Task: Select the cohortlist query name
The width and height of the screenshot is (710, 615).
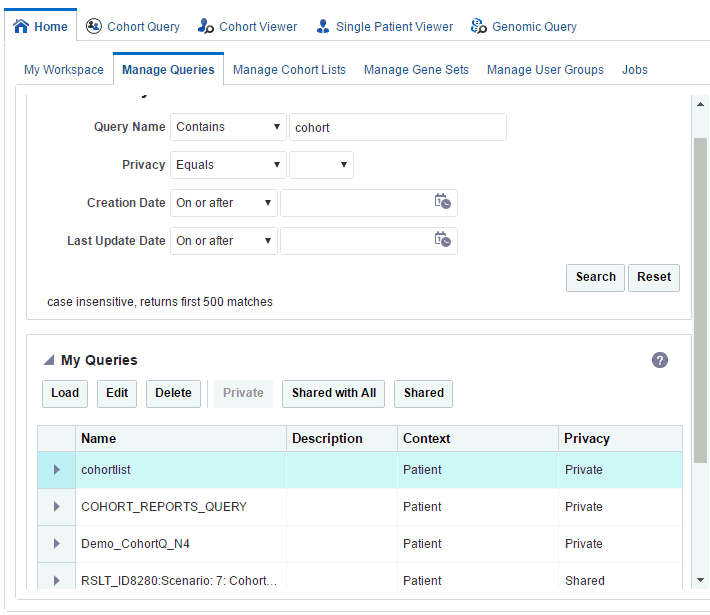Action: click(106, 470)
